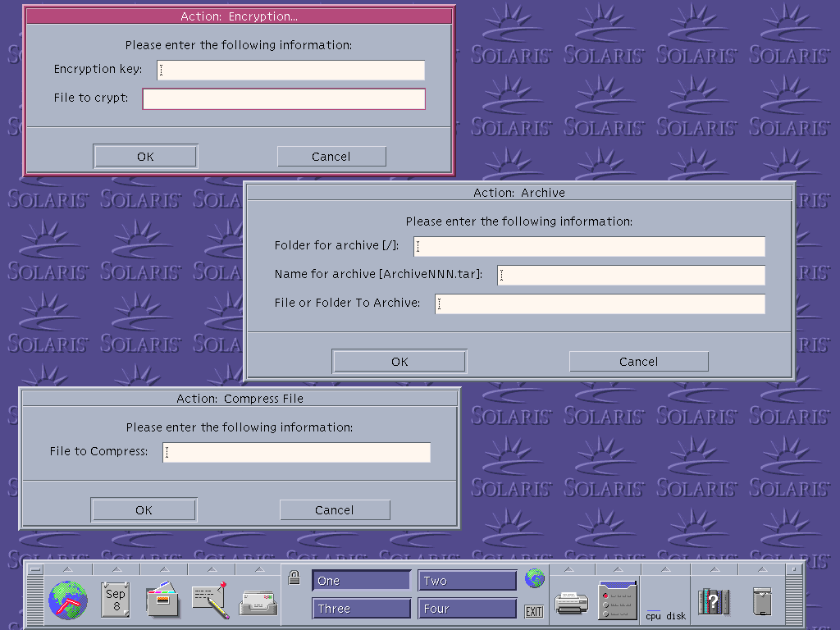Focus the Name for archive field
The height and width of the screenshot is (630, 840).
(631, 276)
